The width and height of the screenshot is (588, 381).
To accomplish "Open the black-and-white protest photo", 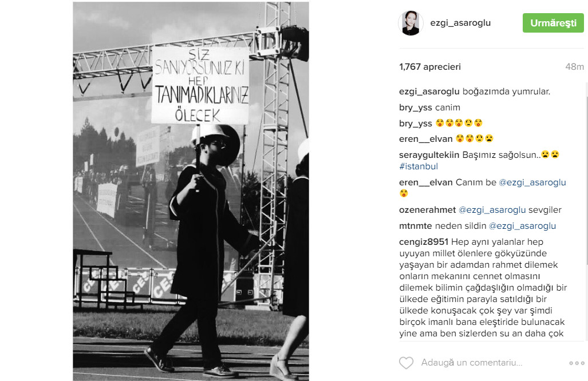I will pyautogui.click(x=191, y=191).
